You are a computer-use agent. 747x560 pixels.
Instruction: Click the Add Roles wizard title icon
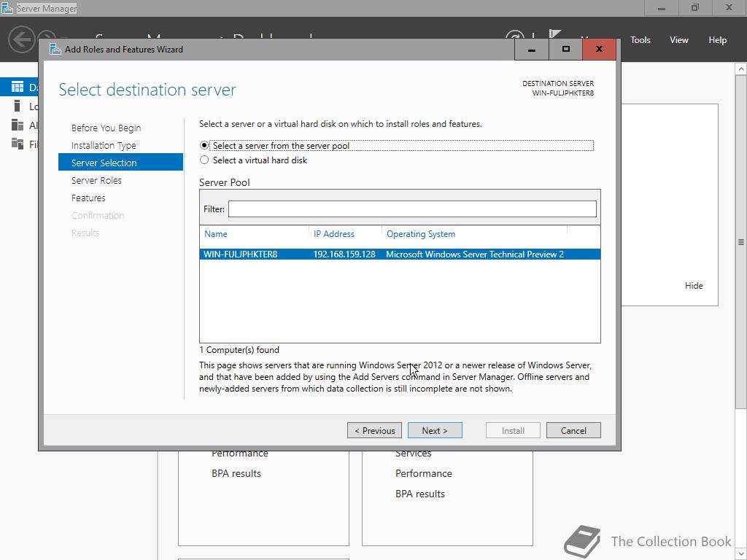point(55,50)
